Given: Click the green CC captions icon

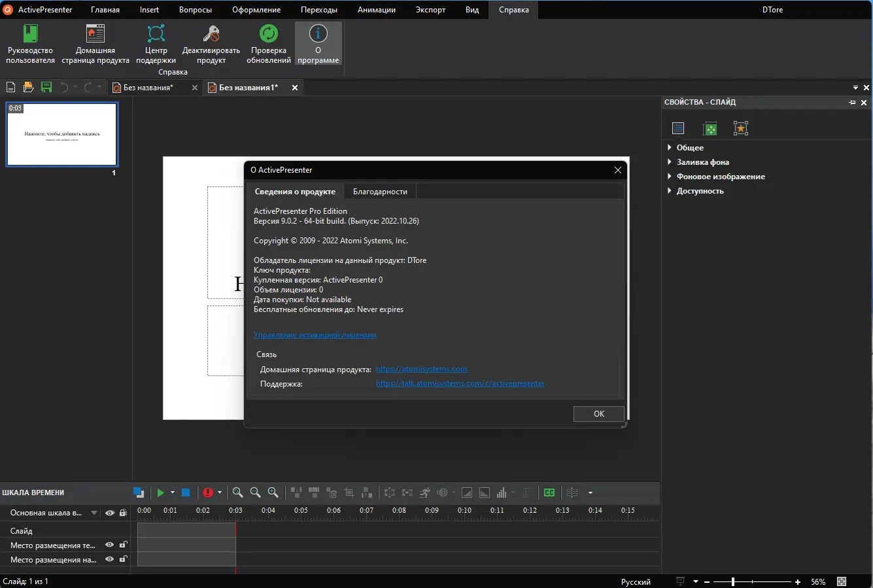Looking at the screenshot, I should (549, 493).
